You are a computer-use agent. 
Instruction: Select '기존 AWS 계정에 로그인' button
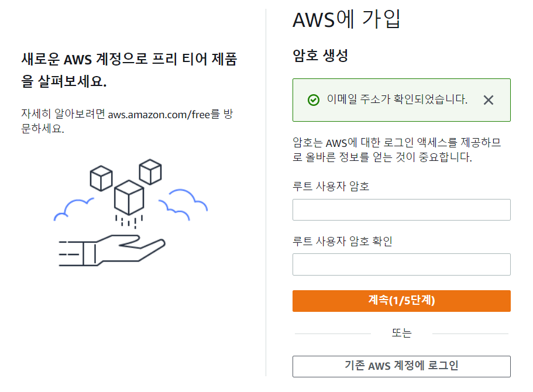[401, 367]
